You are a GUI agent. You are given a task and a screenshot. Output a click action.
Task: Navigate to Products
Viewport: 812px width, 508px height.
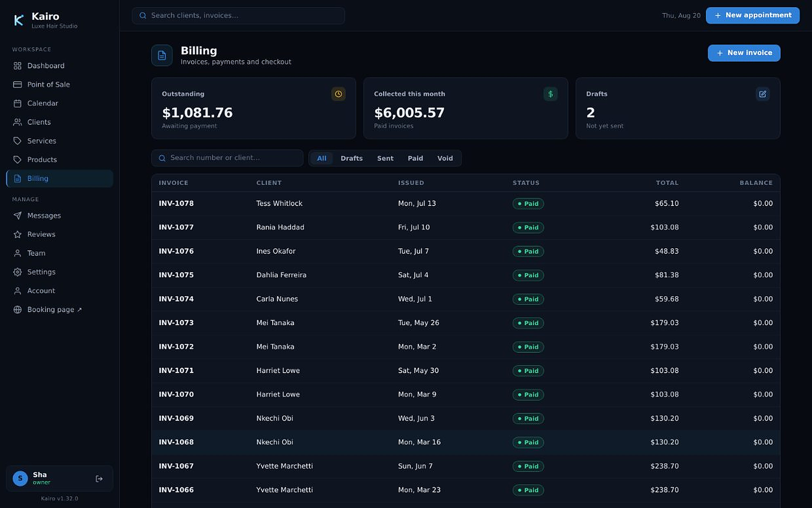pos(59,160)
